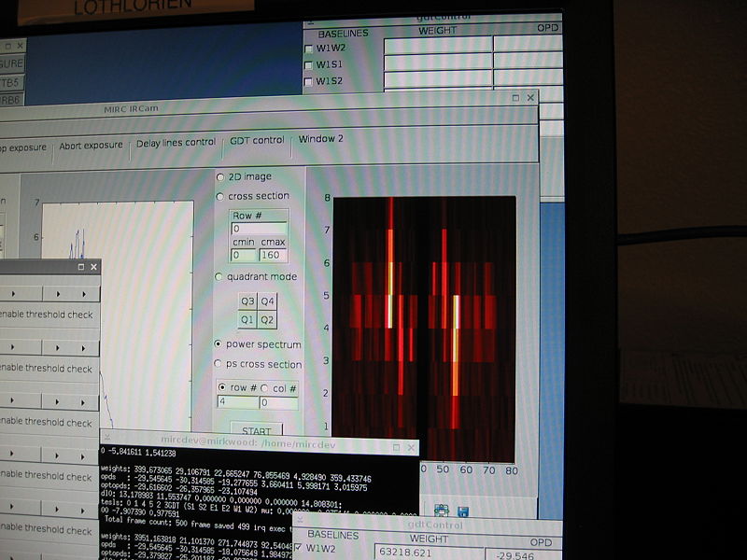747x560 pixels.
Task: Click the col number field showing 0
Action: [278, 403]
